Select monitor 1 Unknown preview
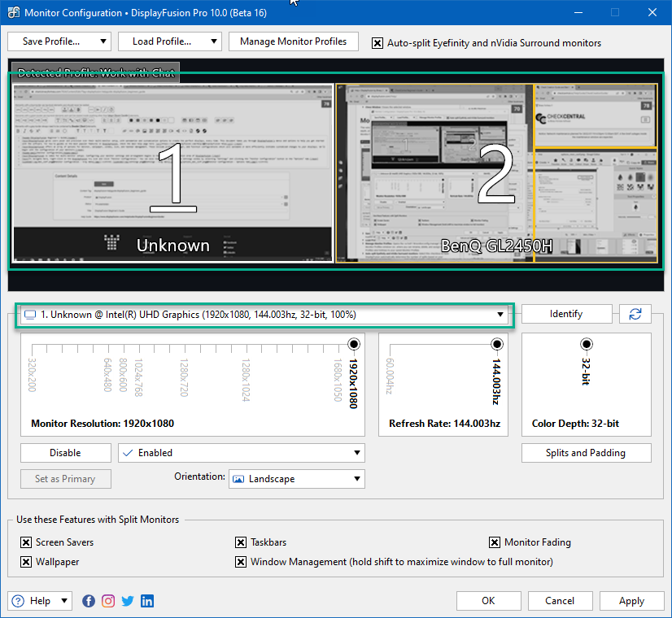The image size is (672, 618). tap(172, 173)
